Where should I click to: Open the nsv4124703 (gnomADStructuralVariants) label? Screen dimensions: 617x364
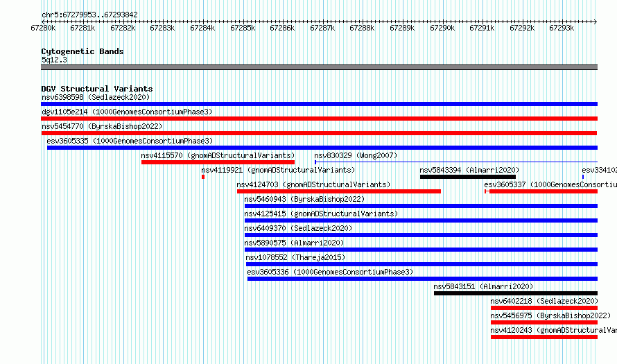click(x=313, y=184)
